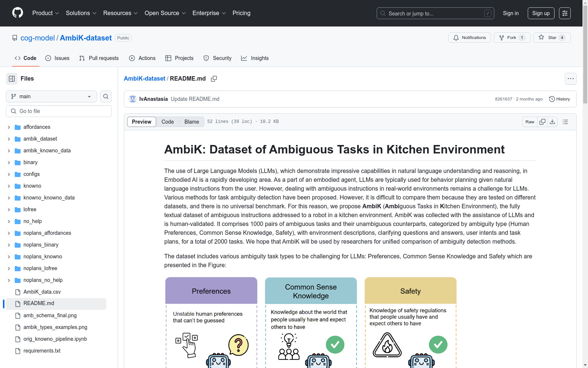Download raw file icon
The height and width of the screenshot is (368, 588).
(552, 122)
